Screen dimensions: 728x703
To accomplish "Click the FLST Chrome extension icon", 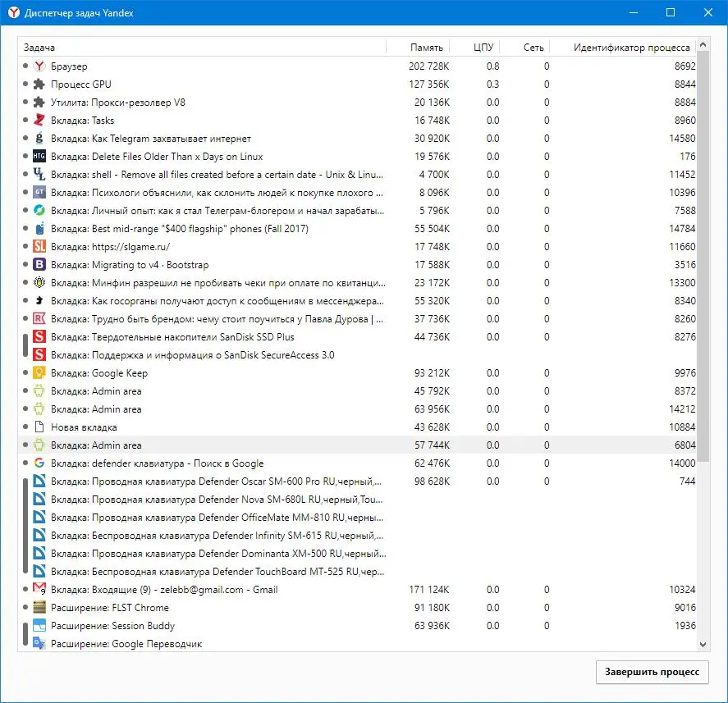I will coord(39,608).
